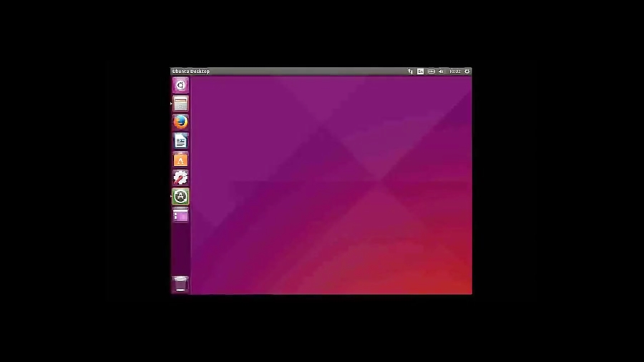Image resolution: width=644 pixels, height=362 pixels.
Task: Open the sound volume indicator menu
Action: tap(441, 72)
